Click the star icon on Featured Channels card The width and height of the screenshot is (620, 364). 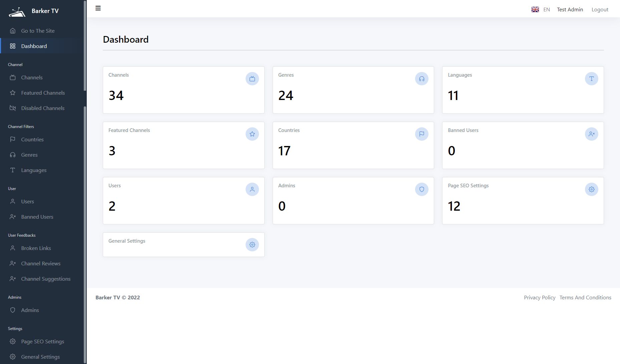252,134
